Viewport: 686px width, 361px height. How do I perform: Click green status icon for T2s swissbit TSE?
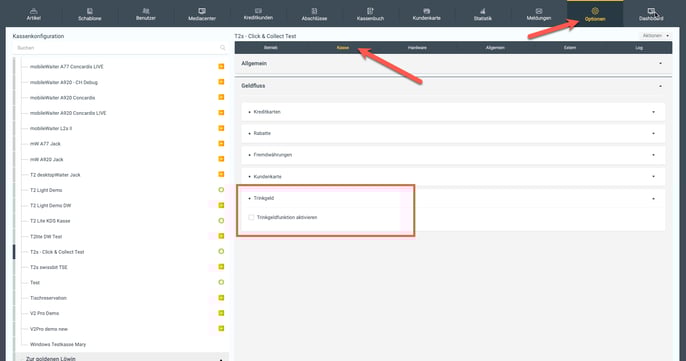pyautogui.click(x=221, y=267)
